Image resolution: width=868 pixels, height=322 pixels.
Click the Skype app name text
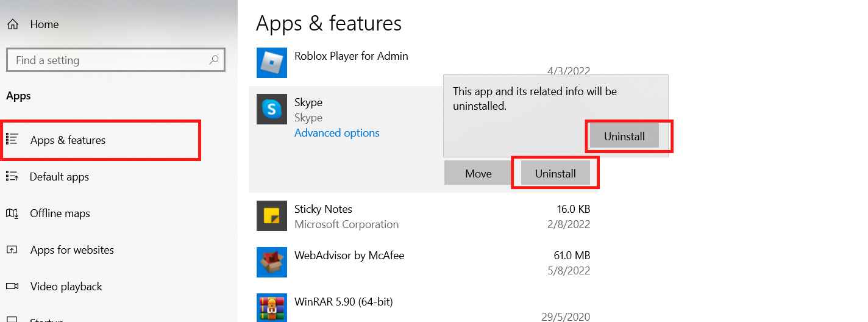[308, 102]
